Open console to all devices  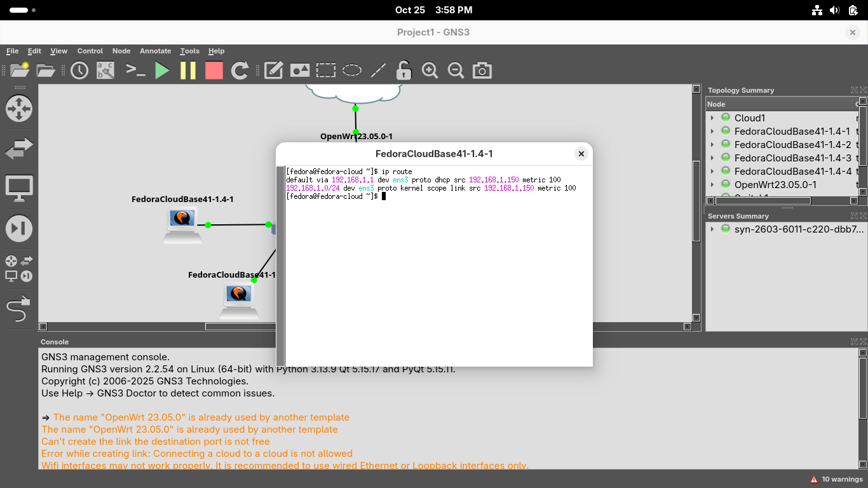point(135,71)
